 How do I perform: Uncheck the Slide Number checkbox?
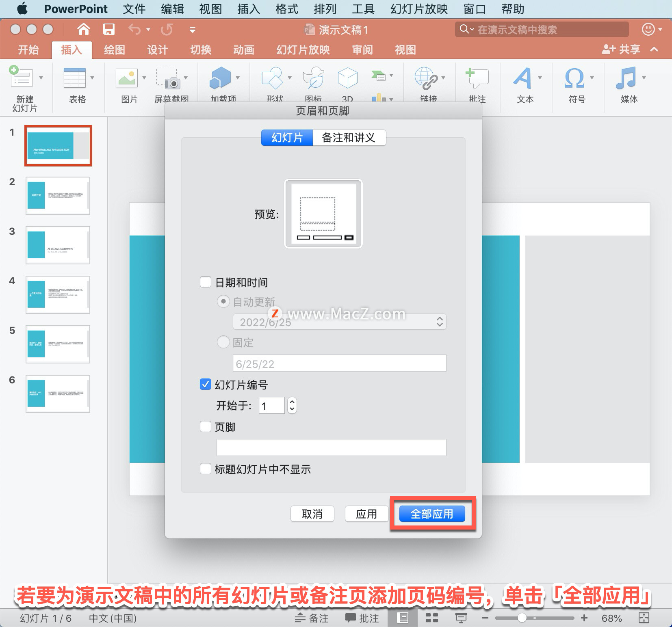[206, 384]
